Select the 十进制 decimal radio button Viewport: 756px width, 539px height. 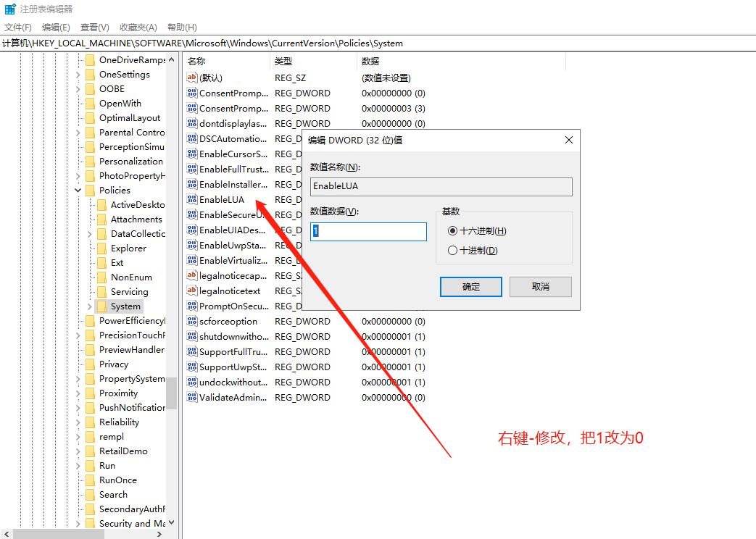pyautogui.click(x=453, y=251)
